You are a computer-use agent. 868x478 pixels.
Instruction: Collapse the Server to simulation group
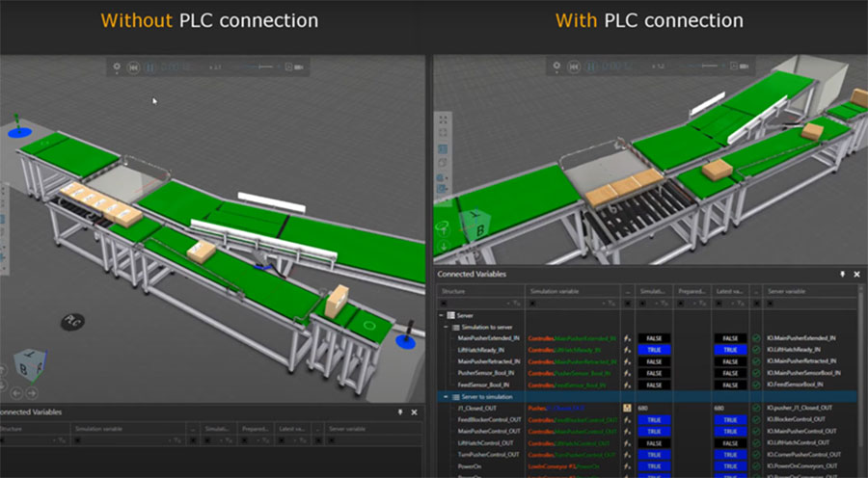click(x=445, y=396)
